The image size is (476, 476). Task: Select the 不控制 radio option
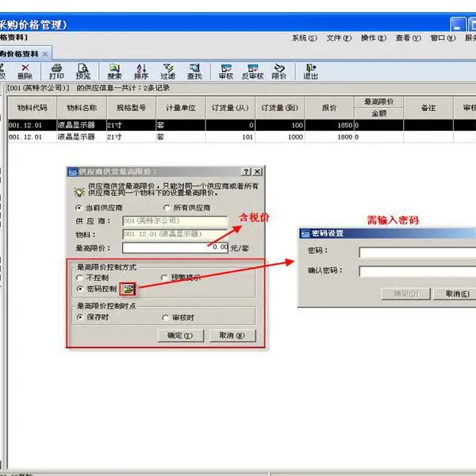pos(79,278)
